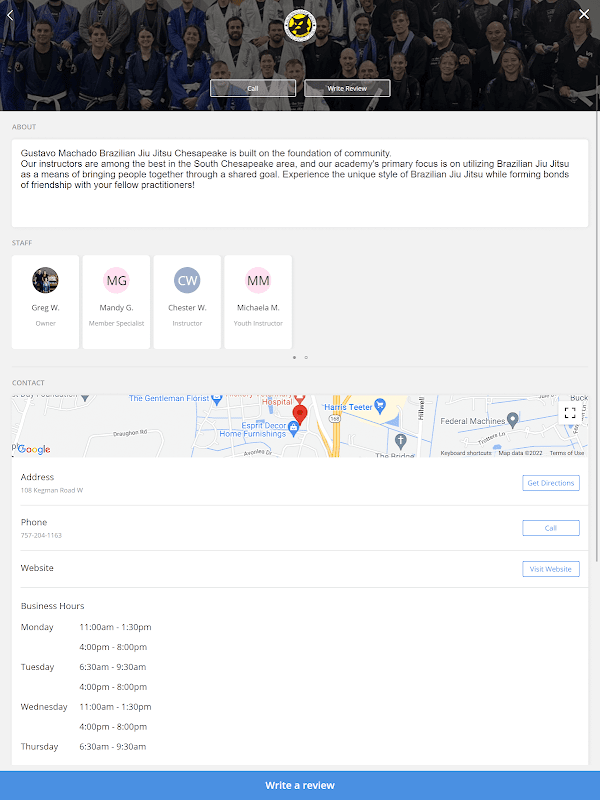This screenshot has height=800, width=600.
Task: Click Get Directions for the address
Action: (x=551, y=483)
